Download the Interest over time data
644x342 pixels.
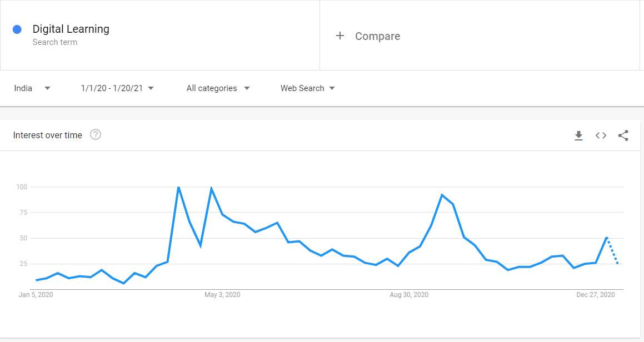[578, 135]
